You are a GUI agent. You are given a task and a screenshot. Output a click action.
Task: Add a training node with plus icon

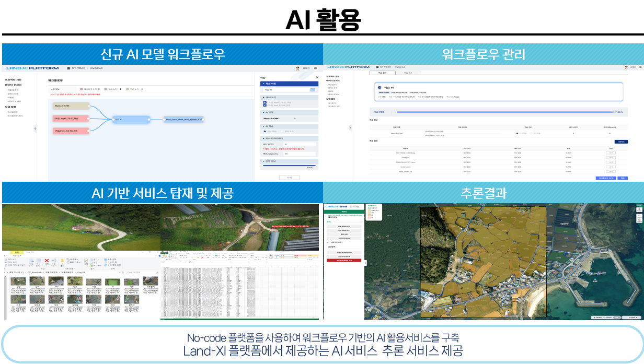[x=120, y=89]
